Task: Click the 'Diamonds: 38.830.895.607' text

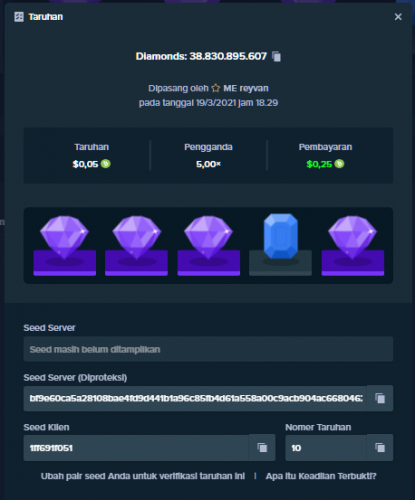Action: point(201,56)
